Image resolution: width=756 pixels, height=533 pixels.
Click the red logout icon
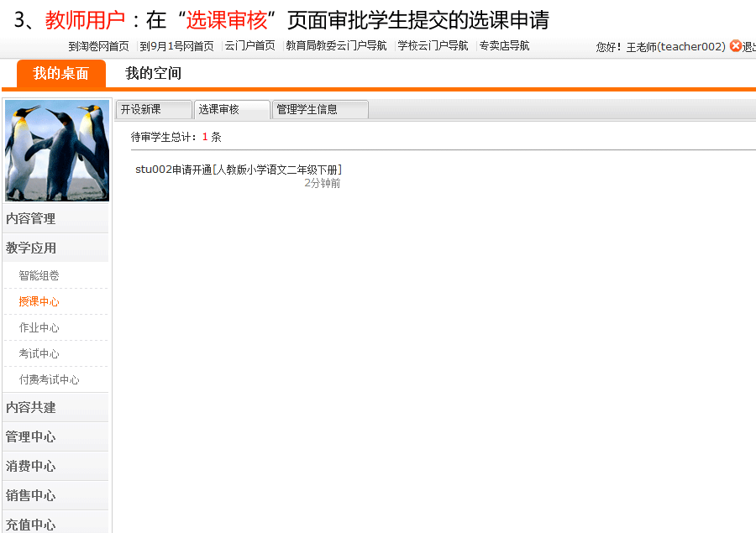pyautogui.click(x=735, y=46)
